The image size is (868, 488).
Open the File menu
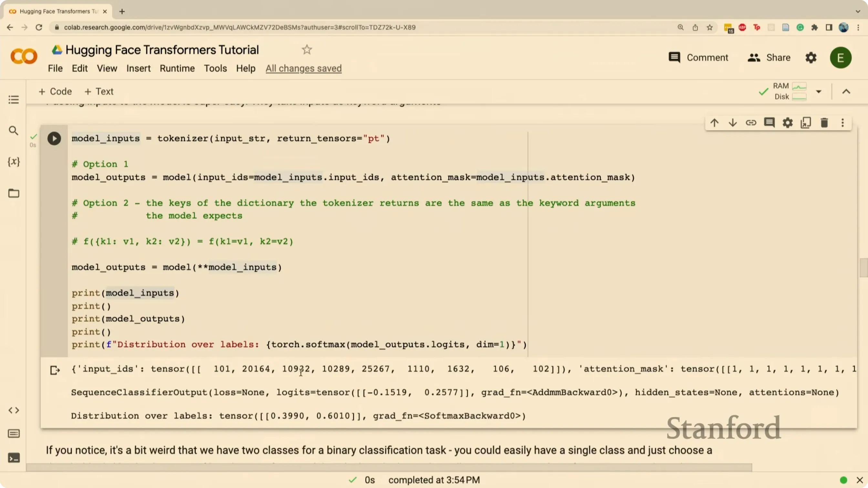point(55,68)
